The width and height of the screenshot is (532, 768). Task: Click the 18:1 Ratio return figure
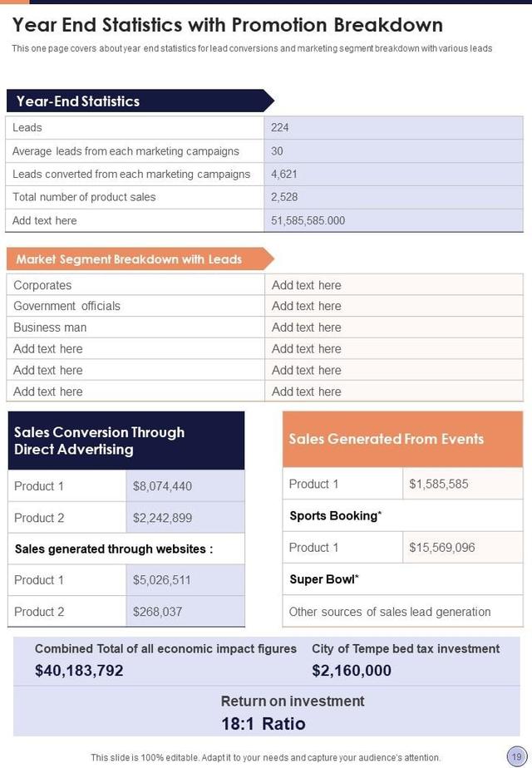pos(264,723)
